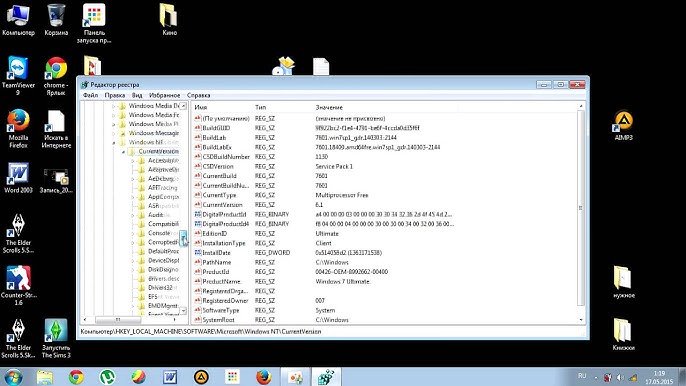Open the Корзина recycle bin icon
Screen dimensions: 686x386
pyautogui.click(x=56, y=20)
